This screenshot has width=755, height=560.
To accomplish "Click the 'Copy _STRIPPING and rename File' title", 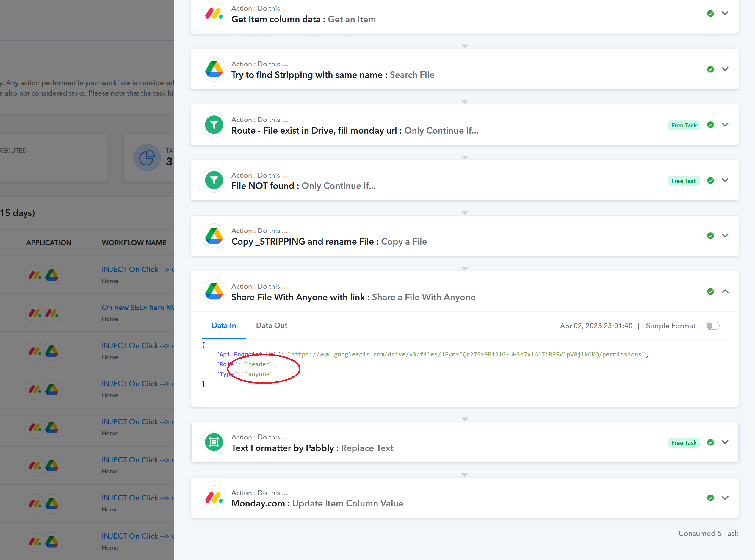I will [303, 241].
